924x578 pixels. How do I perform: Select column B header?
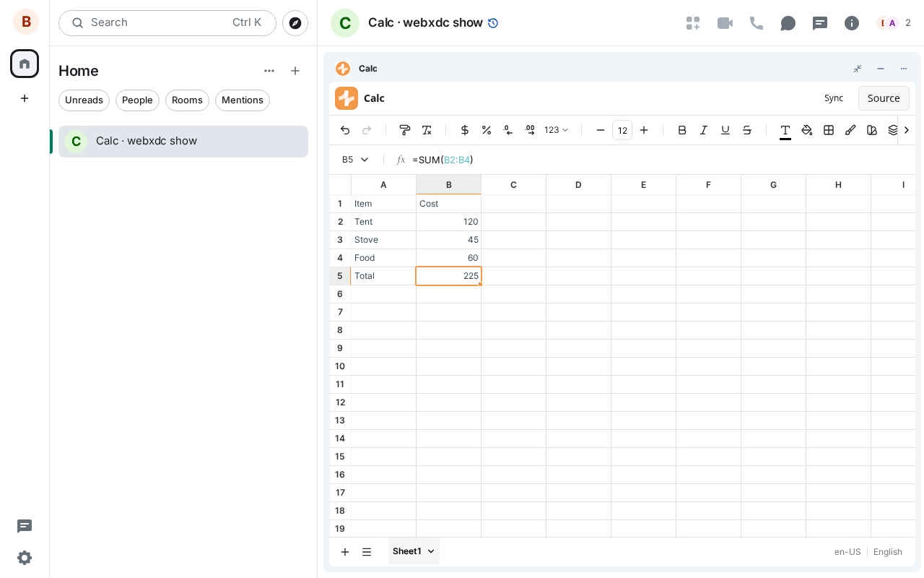tap(449, 185)
